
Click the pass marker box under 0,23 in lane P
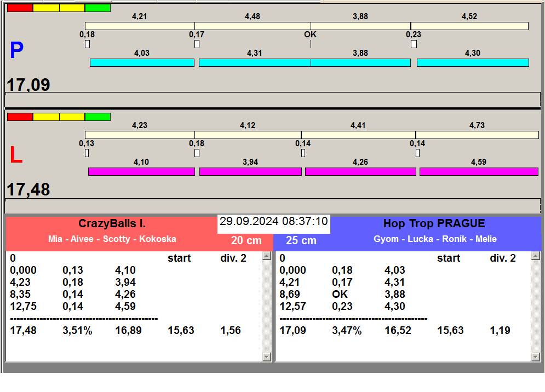click(x=414, y=44)
